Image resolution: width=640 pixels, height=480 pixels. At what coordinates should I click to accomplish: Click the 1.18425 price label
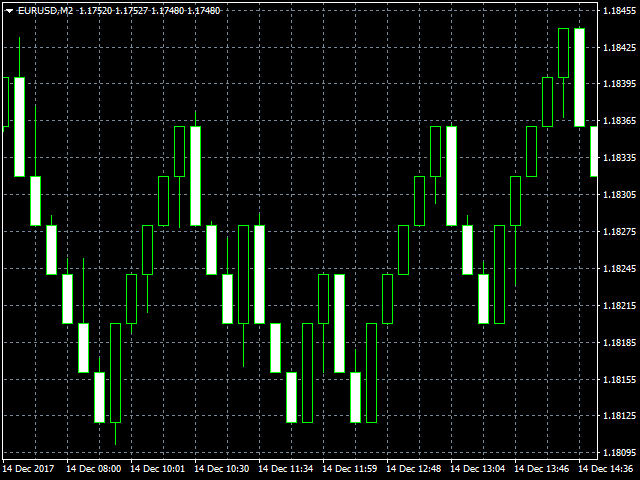point(619,48)
